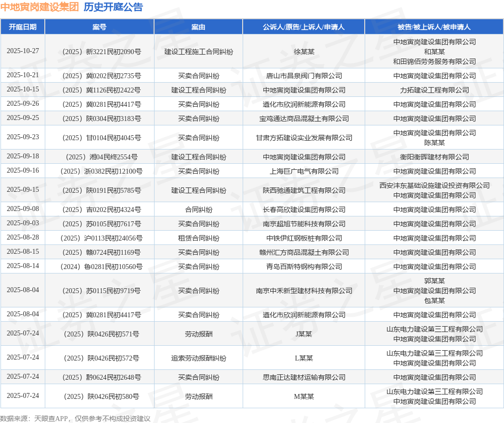Click plaintiff 赣州汇方商品混凝土有限公司
This screenshot has width=504, height=423.
[x=304, y=252]
